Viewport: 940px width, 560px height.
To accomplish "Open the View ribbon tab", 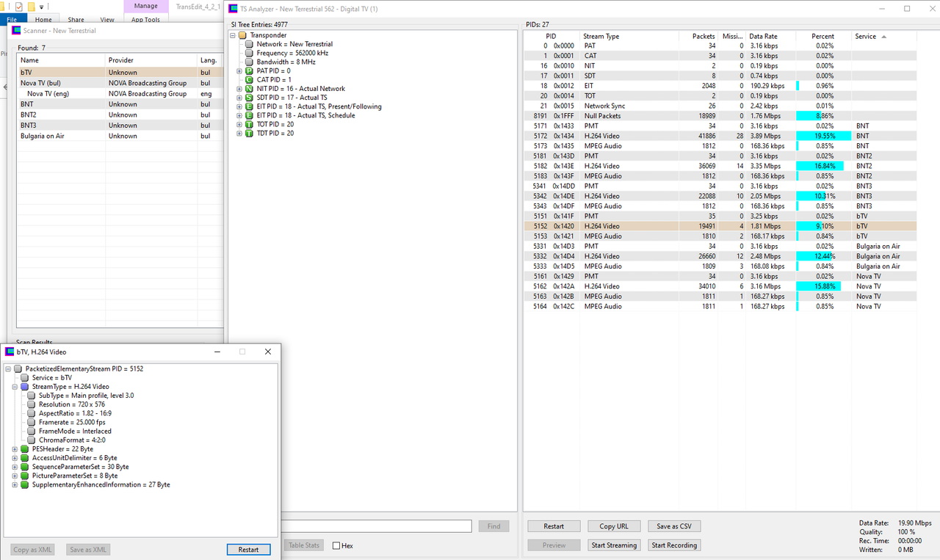I will (x=107, y=20).
